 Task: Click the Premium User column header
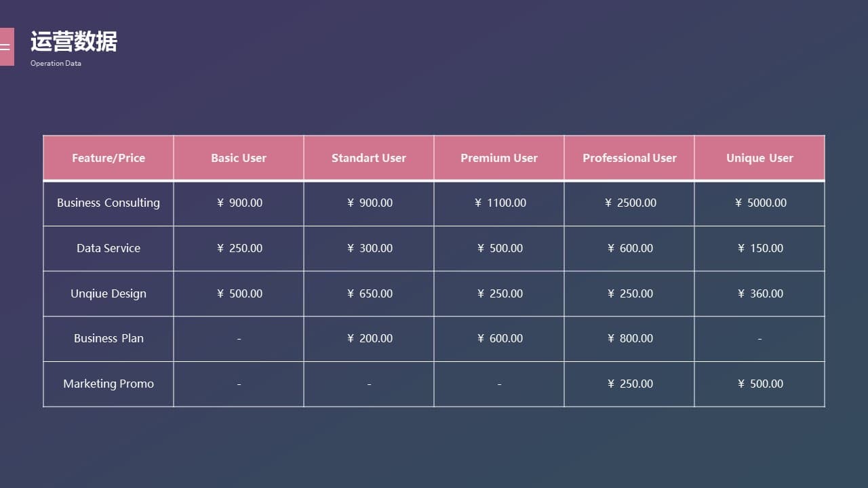(499, 158)
